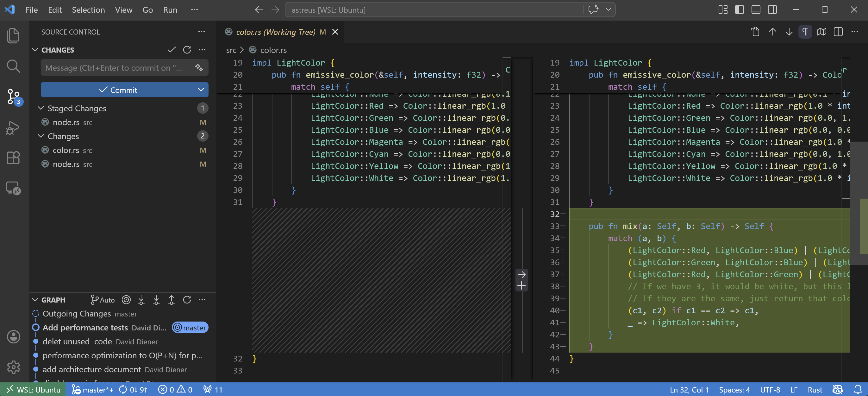Screen dimensions: 868x396
Task: Open the Explorer view in activity bar
Action: [x=14, y=35]
